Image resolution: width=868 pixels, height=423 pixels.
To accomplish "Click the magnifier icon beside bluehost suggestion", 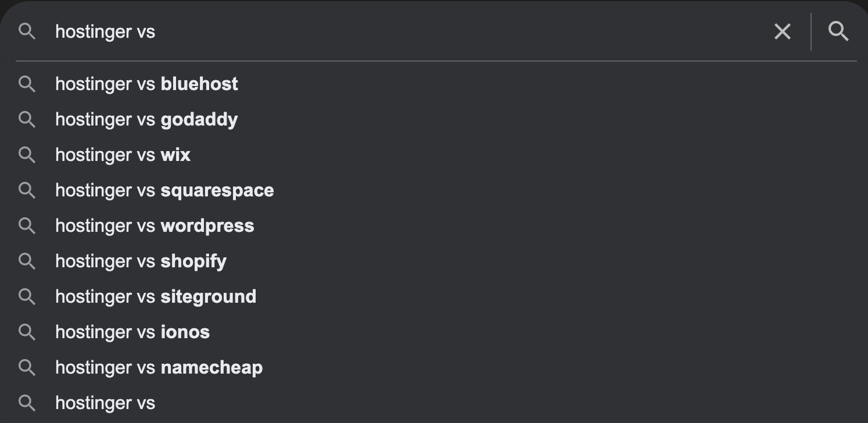I will pyautogui.click(x=27, y=84).
